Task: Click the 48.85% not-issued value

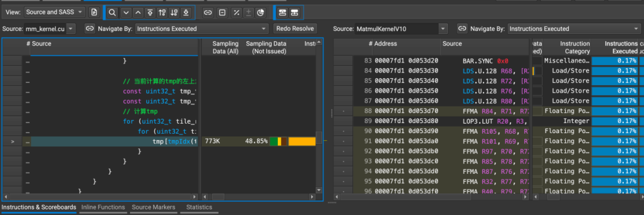Action: (x=256, y=142)
